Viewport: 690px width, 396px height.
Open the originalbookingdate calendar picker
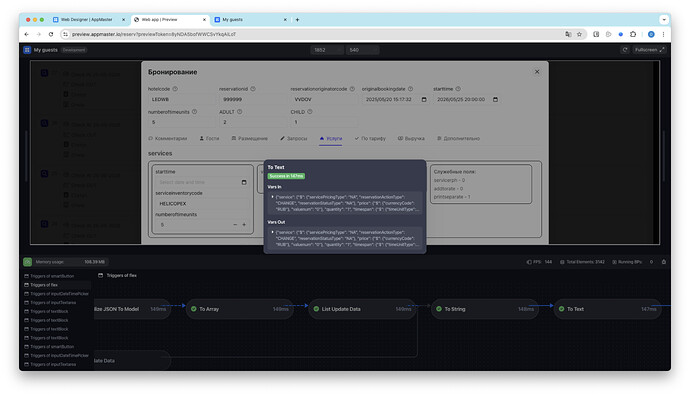(424, 99)
